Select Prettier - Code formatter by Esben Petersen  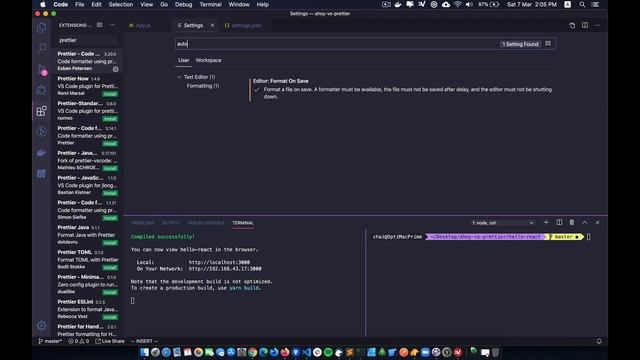coord(87,61)
